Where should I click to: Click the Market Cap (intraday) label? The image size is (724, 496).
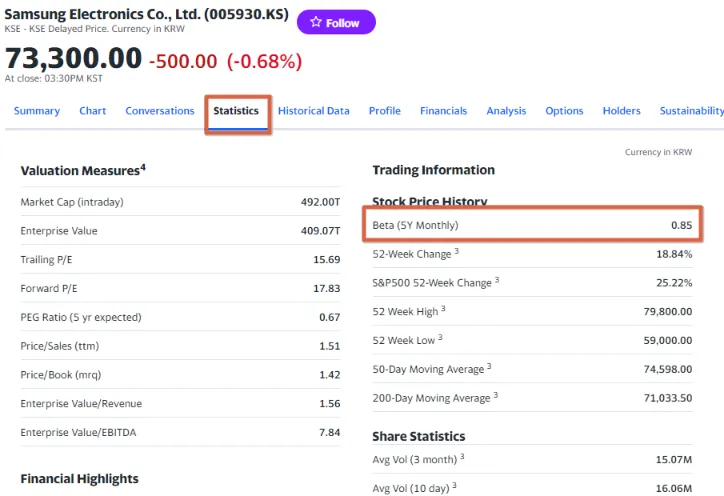pyautogui.click(x=72, y=202)
